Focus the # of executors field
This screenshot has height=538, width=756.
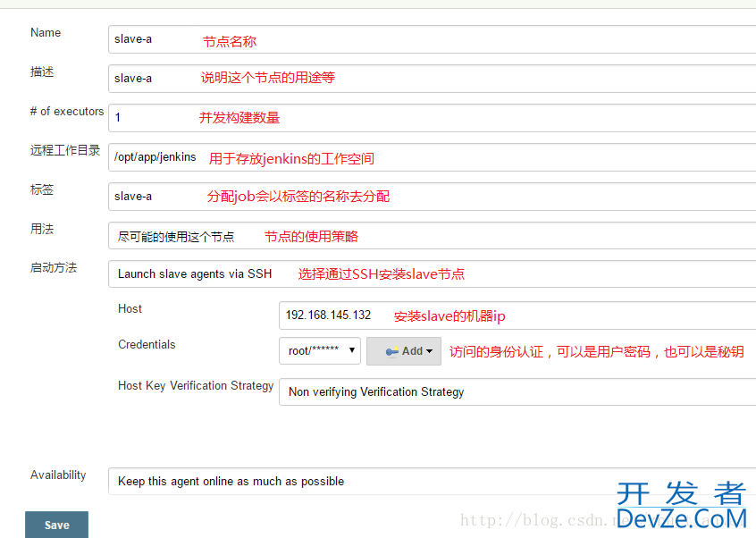point(432,118)
